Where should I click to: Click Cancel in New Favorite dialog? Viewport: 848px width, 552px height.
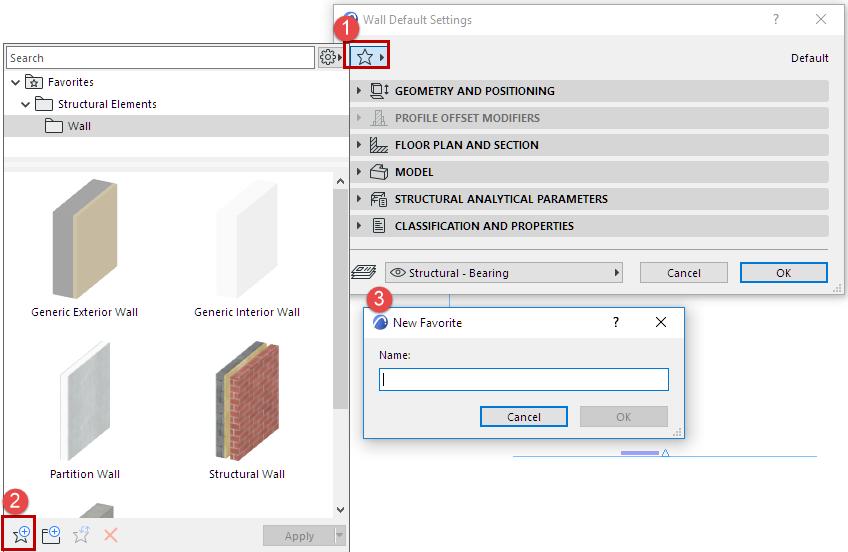[x=524, y=416]
